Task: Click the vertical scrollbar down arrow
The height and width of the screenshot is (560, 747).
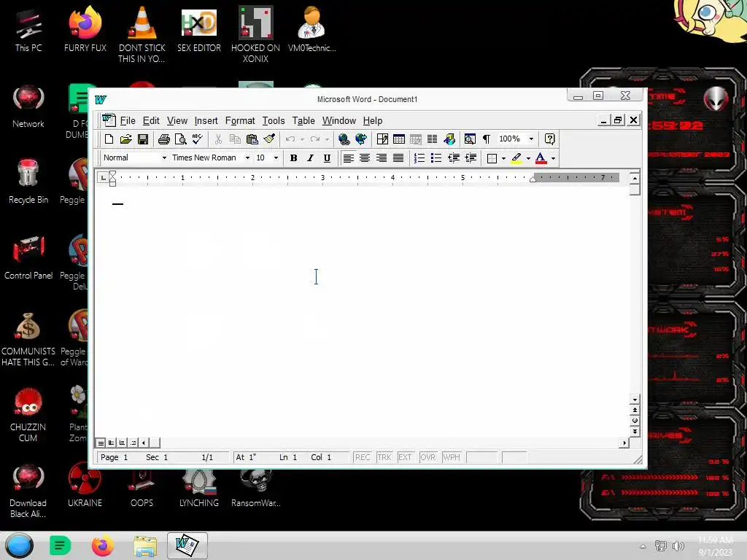Action: click(x=635, y=400)
